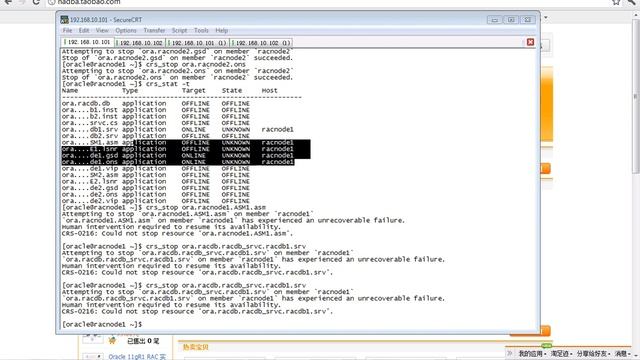Expand the 淘足迹 dropdown in bottom bar
Screen dimensions: 640x360
[x=561, y=353]
